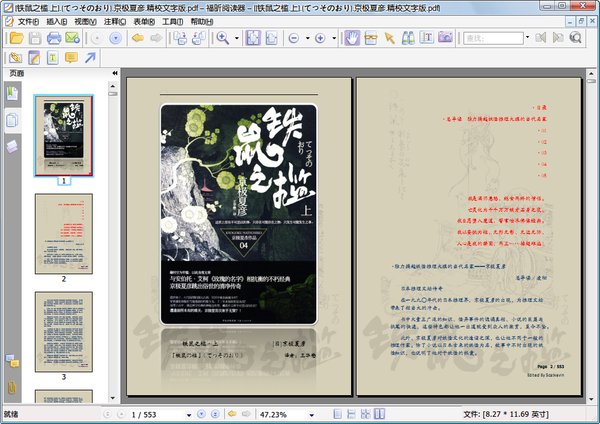Open the 帮助(H) menu
Image resolution: width=600 pixels, height=424 pixels.
(x=202, y=21)
